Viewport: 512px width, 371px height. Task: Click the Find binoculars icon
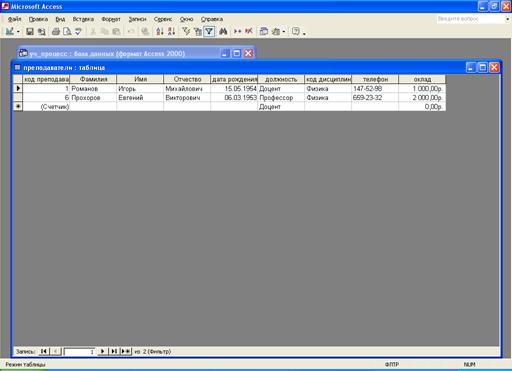coord(223,32)
